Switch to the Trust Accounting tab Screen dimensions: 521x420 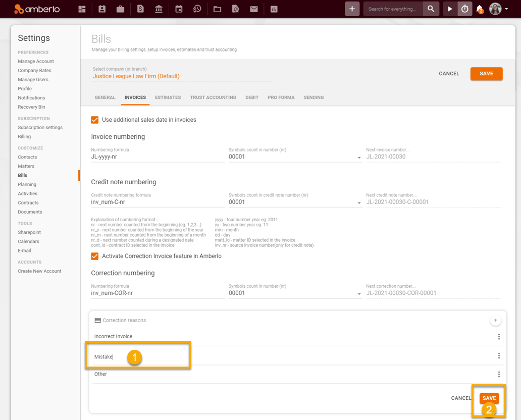213,97
